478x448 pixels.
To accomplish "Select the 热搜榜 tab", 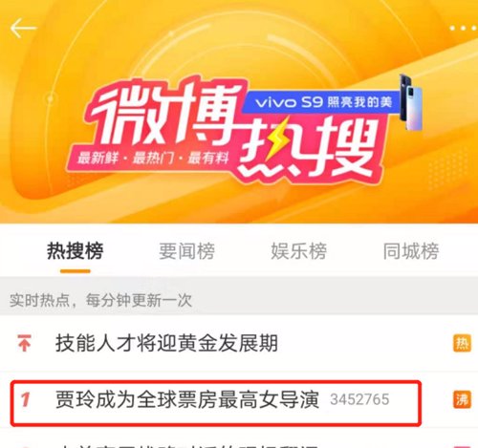I will [76, 251].
